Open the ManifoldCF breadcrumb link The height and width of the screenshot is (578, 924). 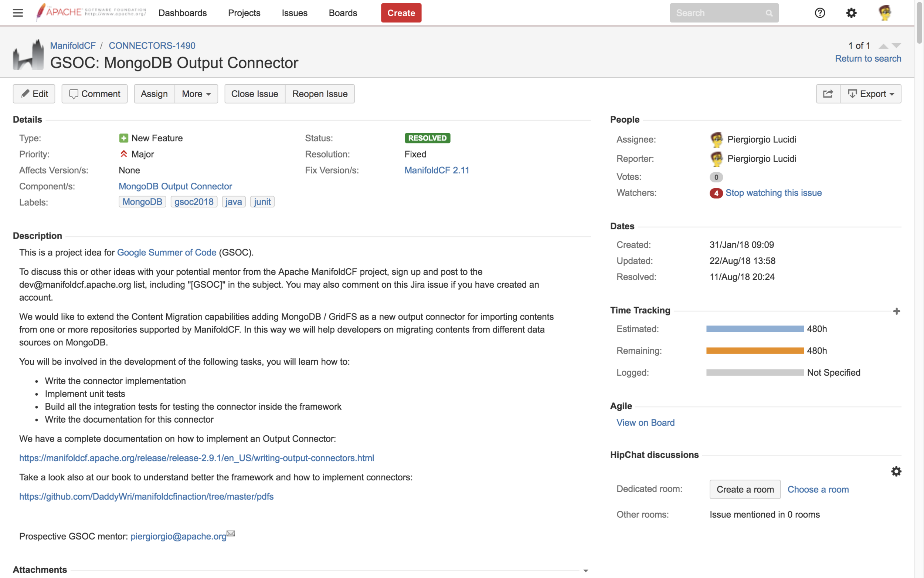73,45
